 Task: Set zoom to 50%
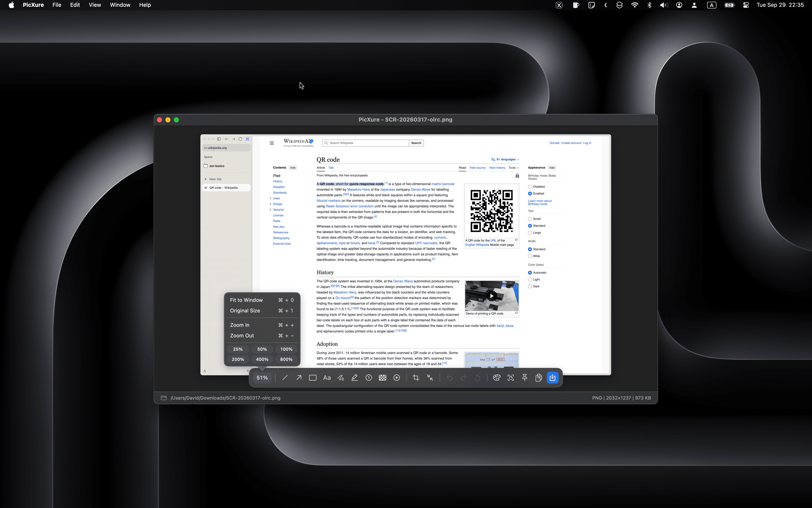tap(262, 349)
